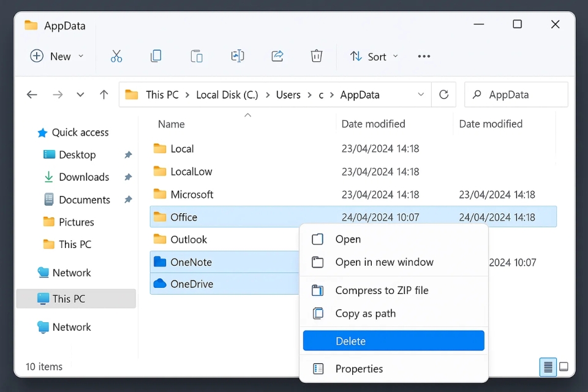
Task: Go up one folder level
Action: click(x=104, y=94)
